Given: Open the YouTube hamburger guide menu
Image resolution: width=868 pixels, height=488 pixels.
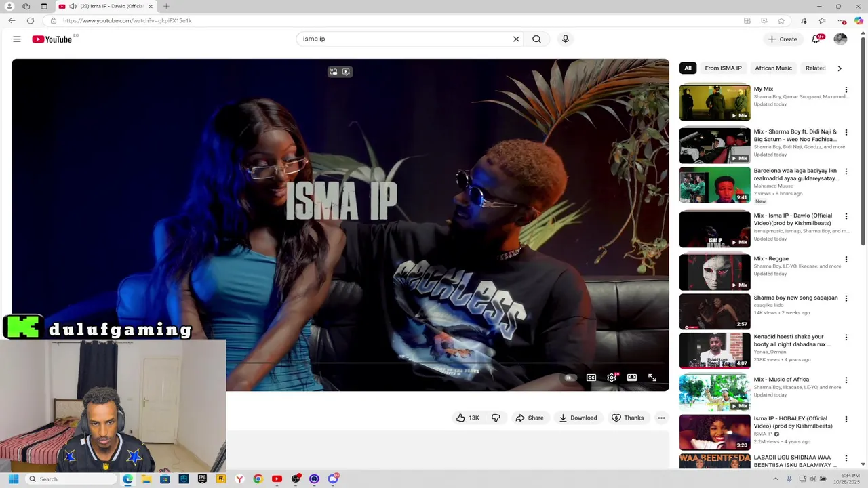Looking at the screenshot, I should 17,39.
